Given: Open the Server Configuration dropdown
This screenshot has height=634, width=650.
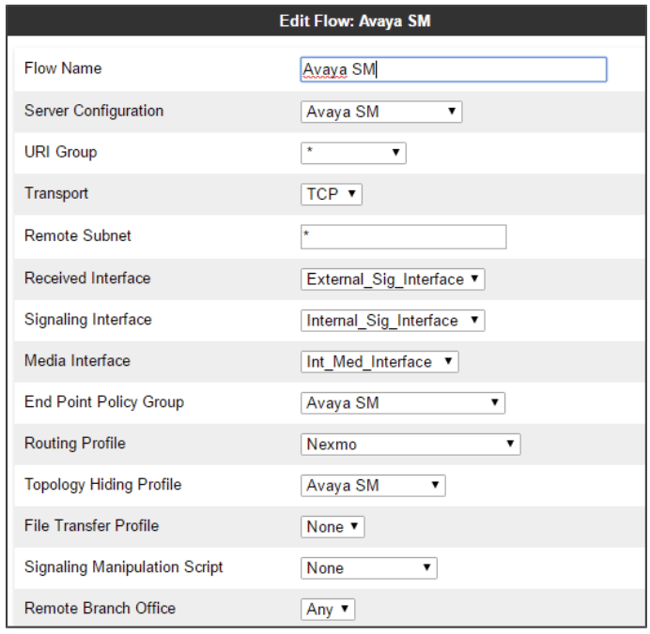Looking at the screenshot, I should 381,112.
